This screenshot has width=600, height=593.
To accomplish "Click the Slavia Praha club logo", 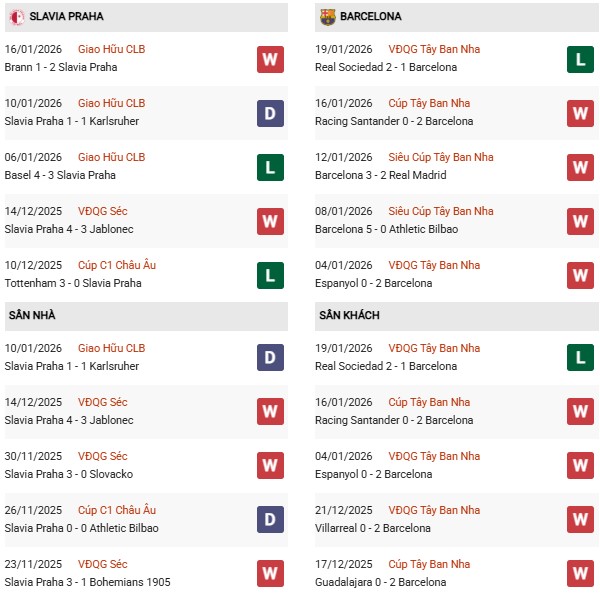I will point(18,17).
